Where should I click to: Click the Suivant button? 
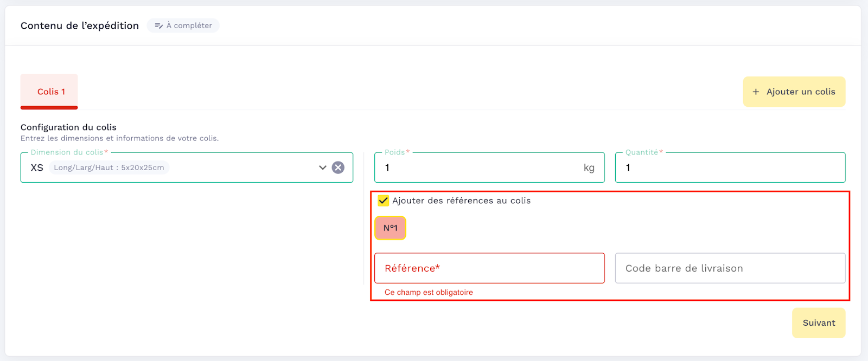818,323
